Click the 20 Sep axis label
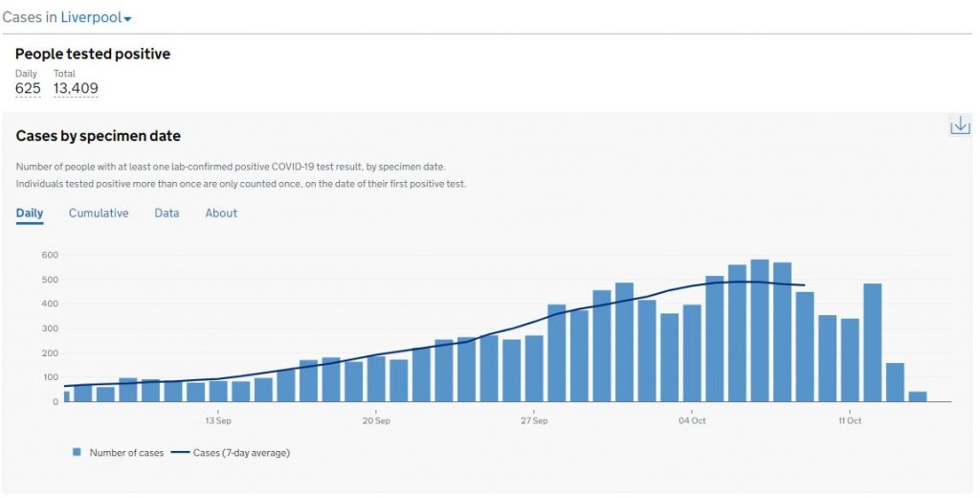This screenshot has width=980, height=498. click(x=376, y=420)
